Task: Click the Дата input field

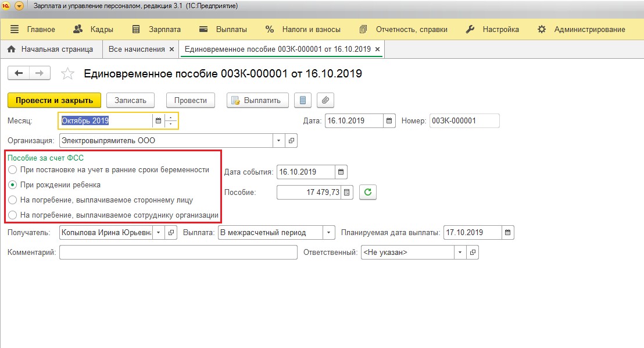Action: pos(354,121)
